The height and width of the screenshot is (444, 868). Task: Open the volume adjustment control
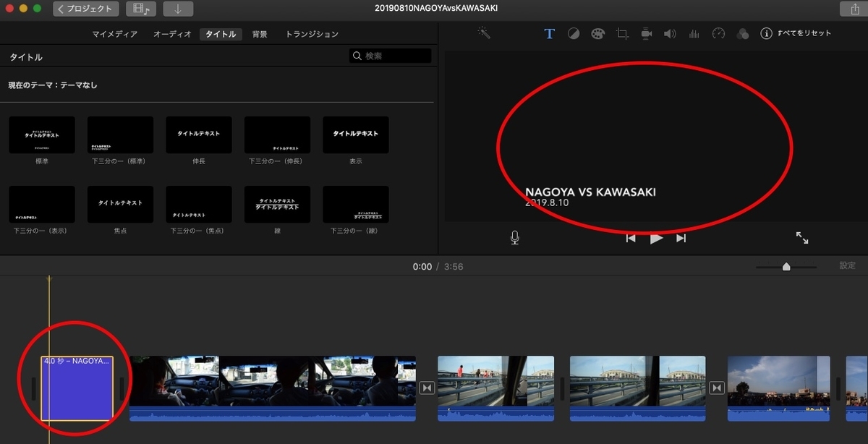click(669, 33)
